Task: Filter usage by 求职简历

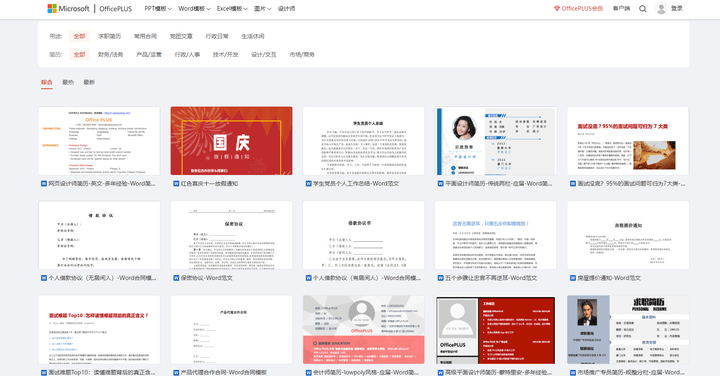Action: point(109,36)
